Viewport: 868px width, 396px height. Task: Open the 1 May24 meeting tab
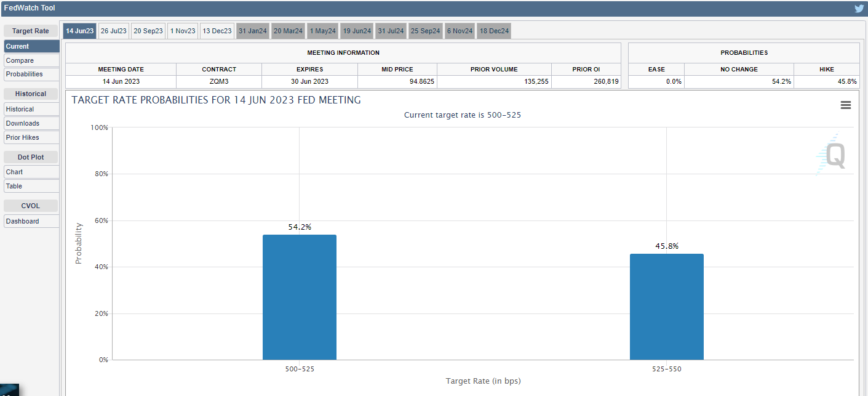(x=323, y=31)
